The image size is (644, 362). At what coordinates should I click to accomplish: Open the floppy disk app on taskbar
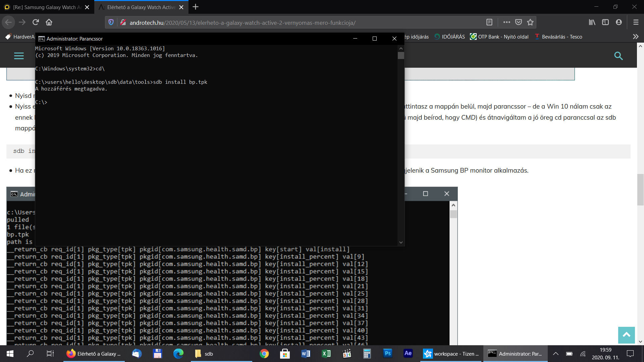tap(157, 354)
